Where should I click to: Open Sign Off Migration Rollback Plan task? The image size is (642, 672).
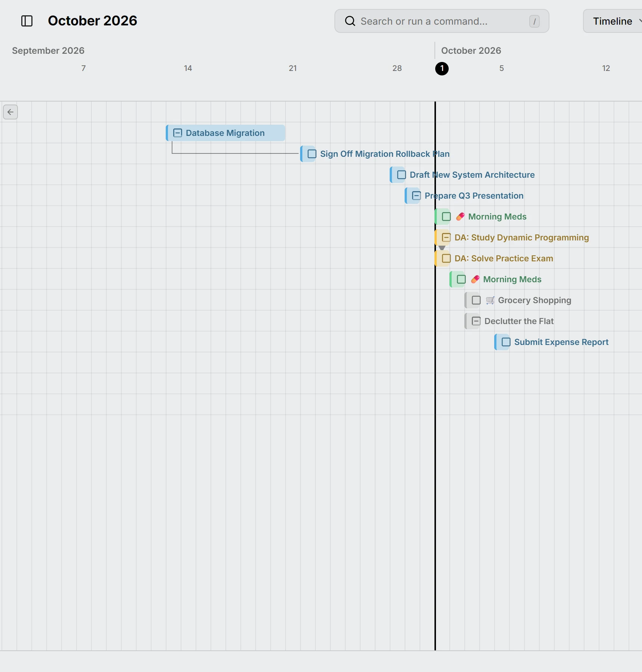point(385,154)
